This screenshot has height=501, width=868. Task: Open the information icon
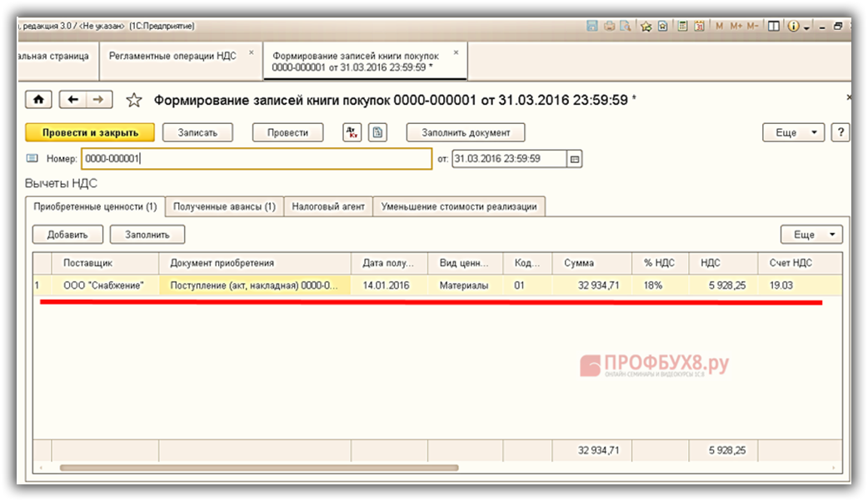(x=793, y=26)
